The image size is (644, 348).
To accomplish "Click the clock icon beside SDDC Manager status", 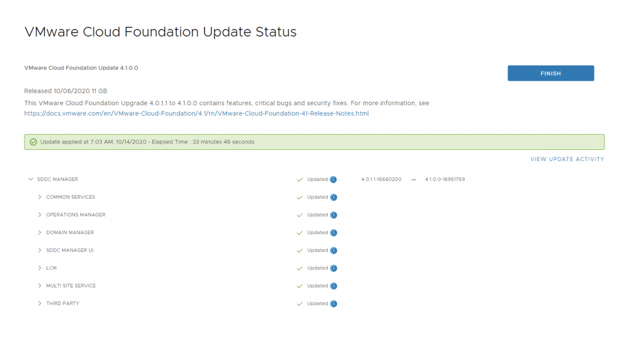I will pos(333,179).
